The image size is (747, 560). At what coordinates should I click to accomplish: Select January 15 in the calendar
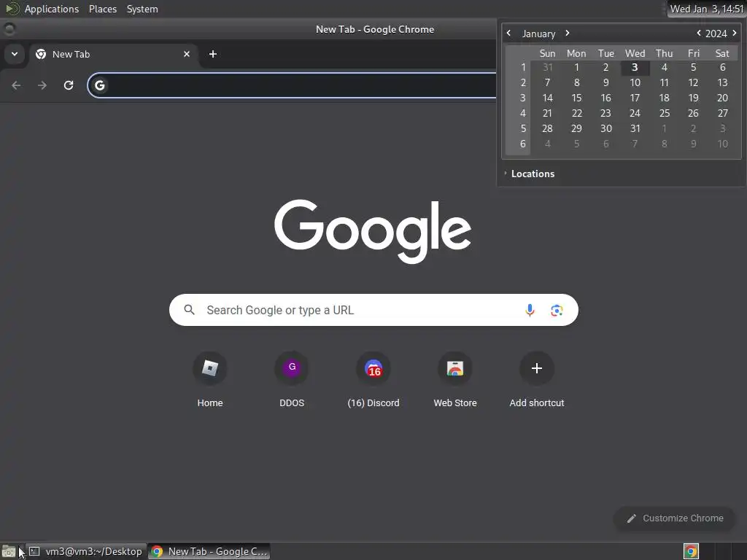(576, 98)
